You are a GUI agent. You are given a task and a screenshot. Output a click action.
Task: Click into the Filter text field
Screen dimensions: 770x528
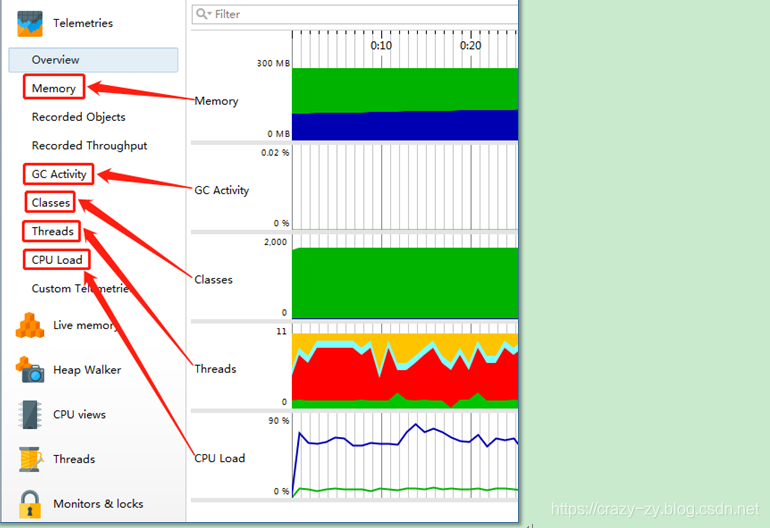point(355,14)
